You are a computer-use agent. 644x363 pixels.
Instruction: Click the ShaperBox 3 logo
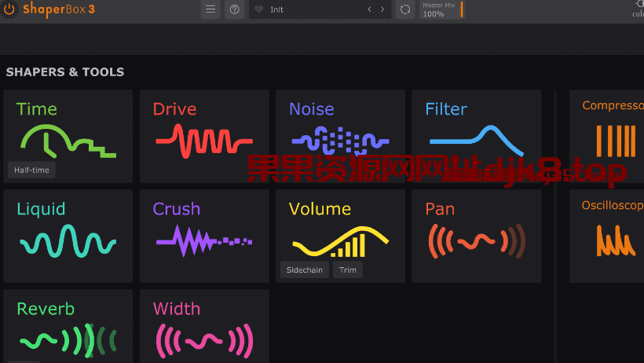coord(59,9)
